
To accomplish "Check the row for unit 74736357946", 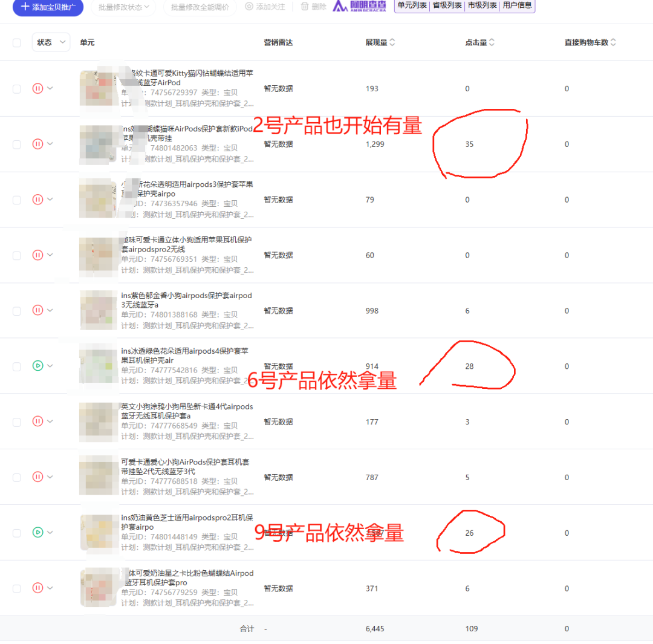I will [x=17, y=200].
